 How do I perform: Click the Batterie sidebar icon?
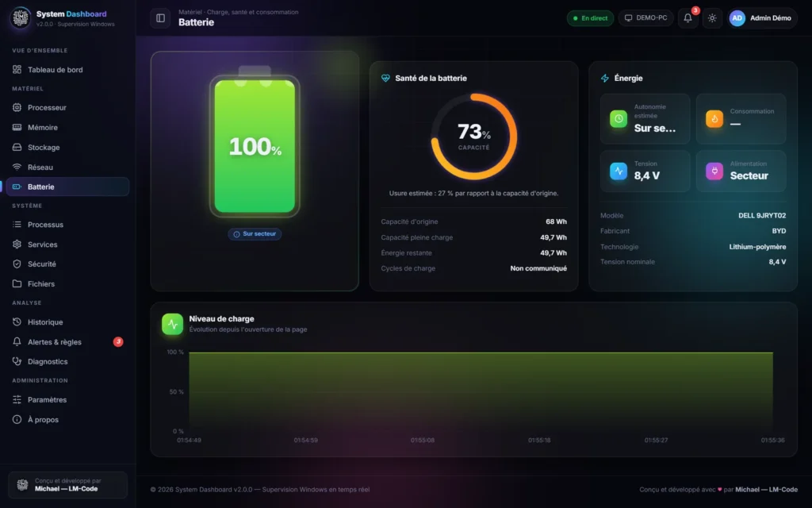17,187
